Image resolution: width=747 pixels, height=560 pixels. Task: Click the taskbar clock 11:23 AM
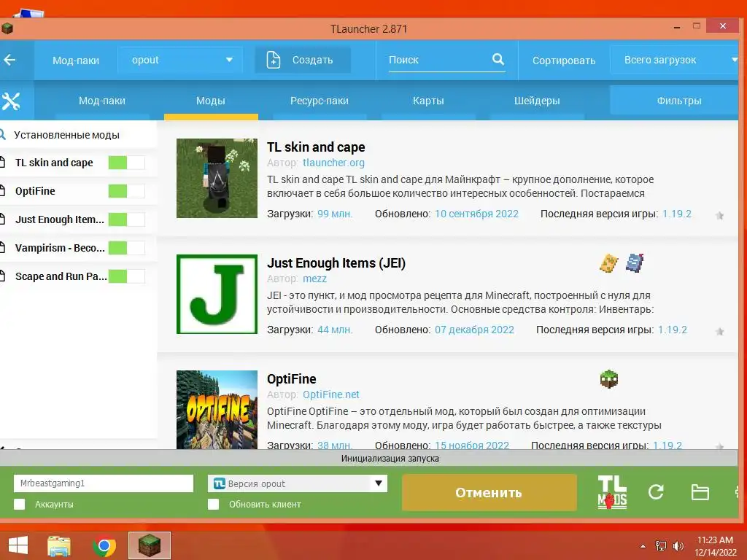pyautogui.click(x=715, y=540)
